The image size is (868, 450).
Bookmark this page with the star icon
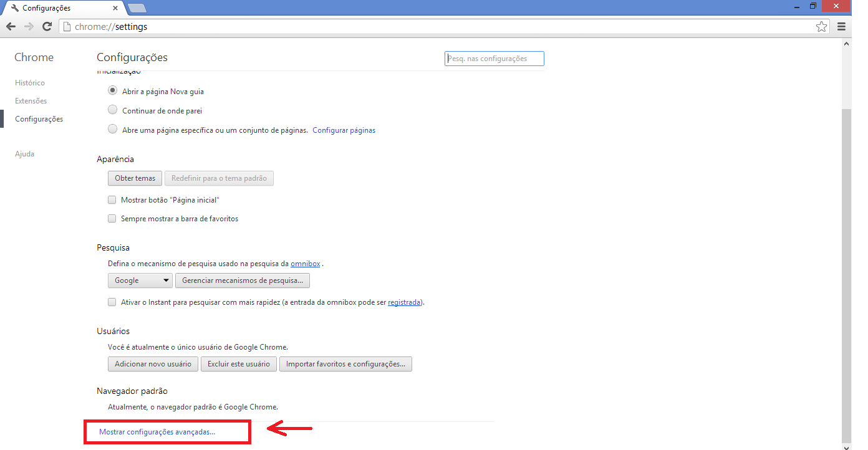pyautogui.click(x=821, y=27)
